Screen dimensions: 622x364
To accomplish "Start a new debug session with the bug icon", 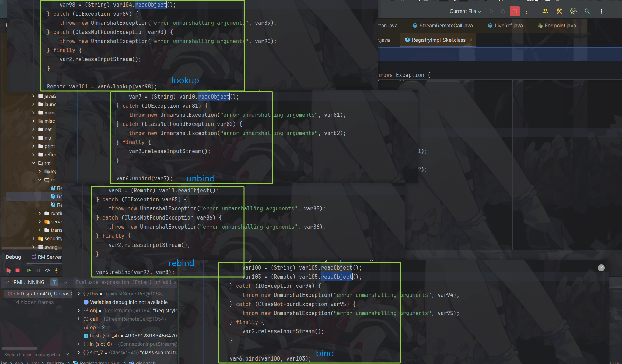I will click(502, 11).
